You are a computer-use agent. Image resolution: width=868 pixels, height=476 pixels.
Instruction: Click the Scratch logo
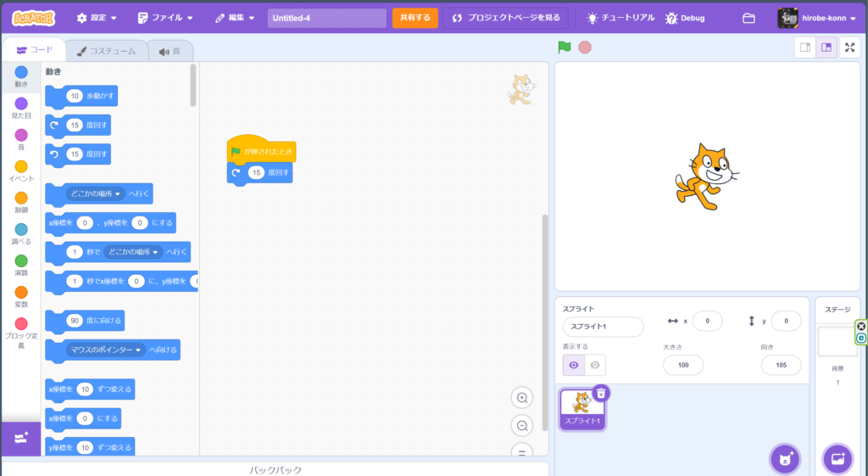pos(33,18)
